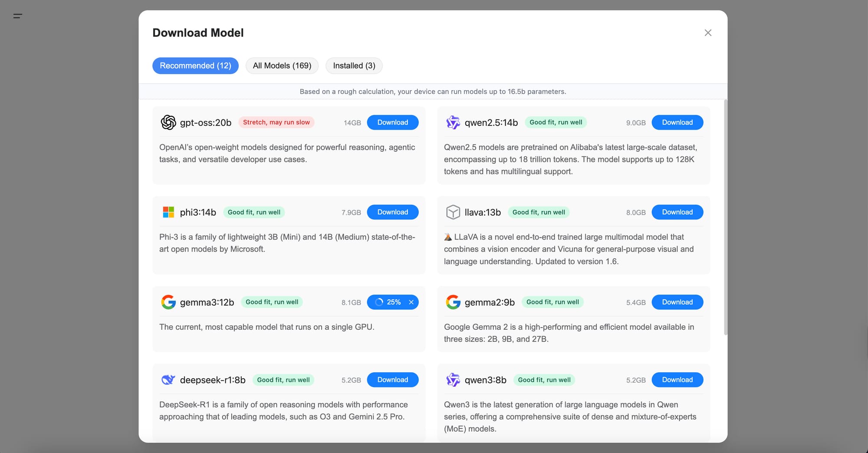Click the Google logo beside gemma3:12b

point(168,302)
